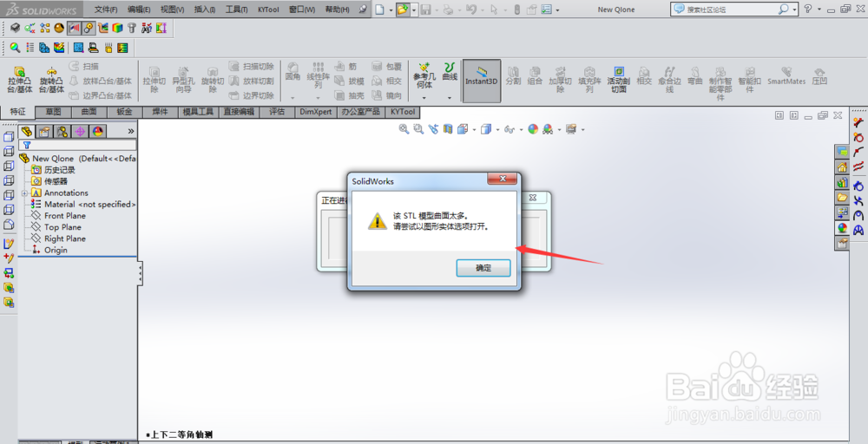Click the Section View icon in view toolbar
Image resolution: width=868 pixels, height=444 pixels.
click(448, 129)
